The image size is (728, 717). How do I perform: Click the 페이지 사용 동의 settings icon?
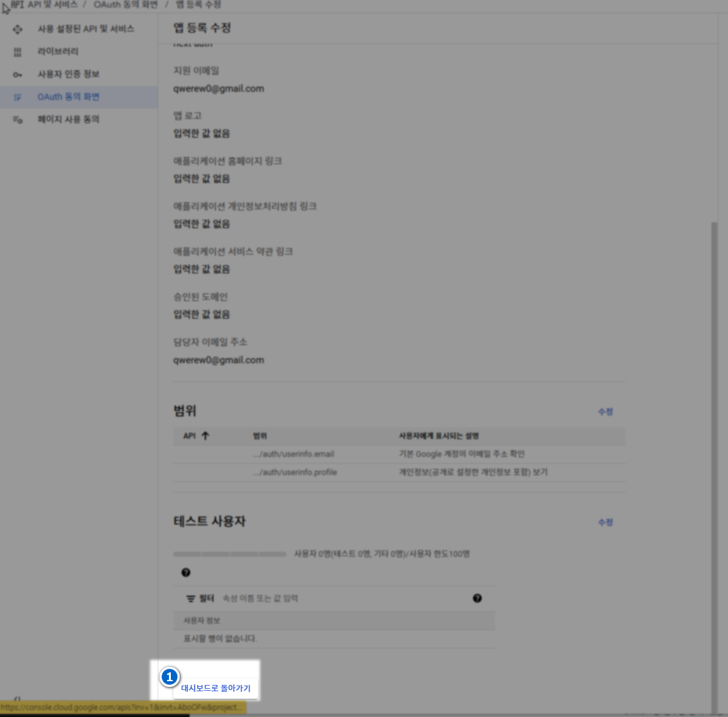click(x=18, y=119)
